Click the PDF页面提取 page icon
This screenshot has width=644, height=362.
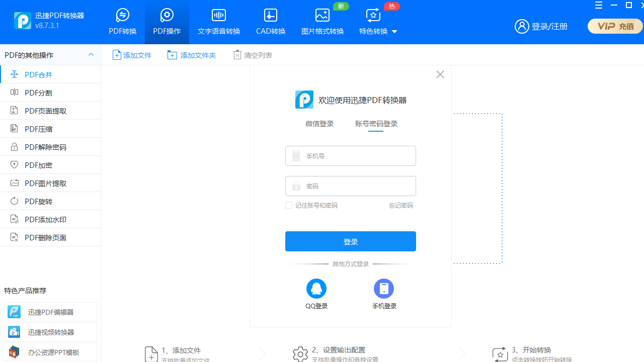click(15, 111)
